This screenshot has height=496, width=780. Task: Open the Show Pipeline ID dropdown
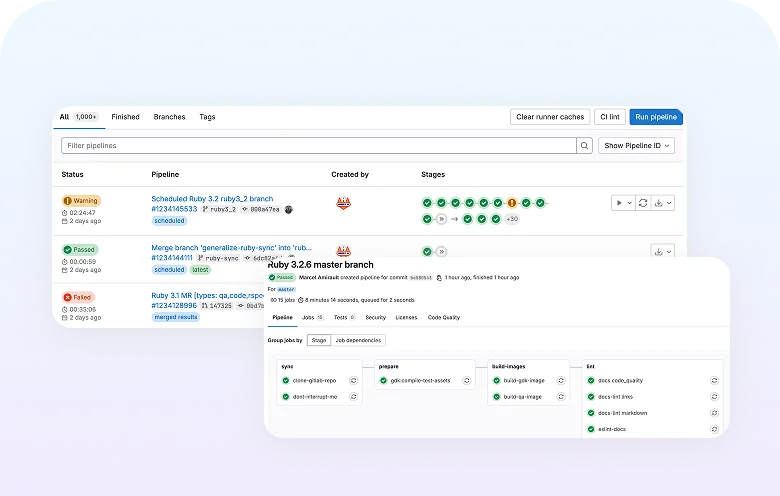click(x=638, y=146)
